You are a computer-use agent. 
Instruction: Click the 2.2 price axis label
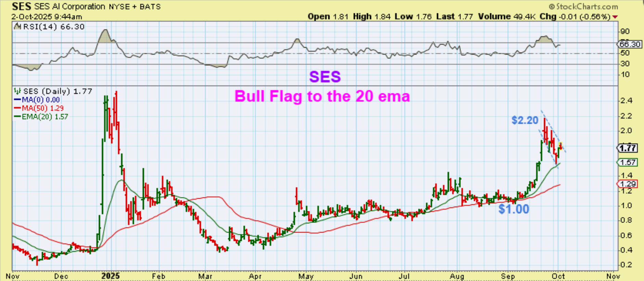(x=626, y=116)
